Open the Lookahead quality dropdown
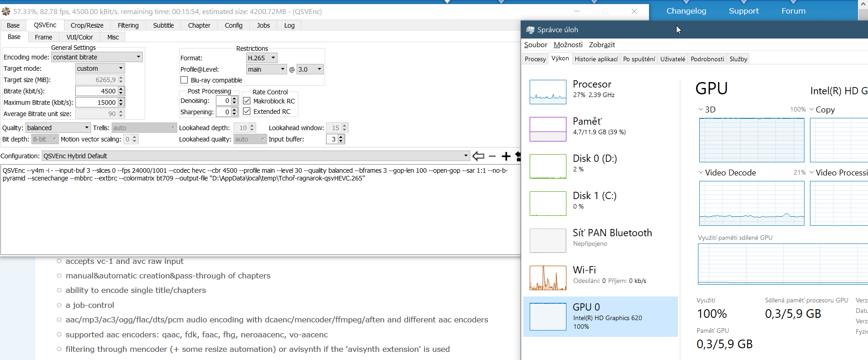The height and width of the screenshot is (360, 868). pos(250,139)
